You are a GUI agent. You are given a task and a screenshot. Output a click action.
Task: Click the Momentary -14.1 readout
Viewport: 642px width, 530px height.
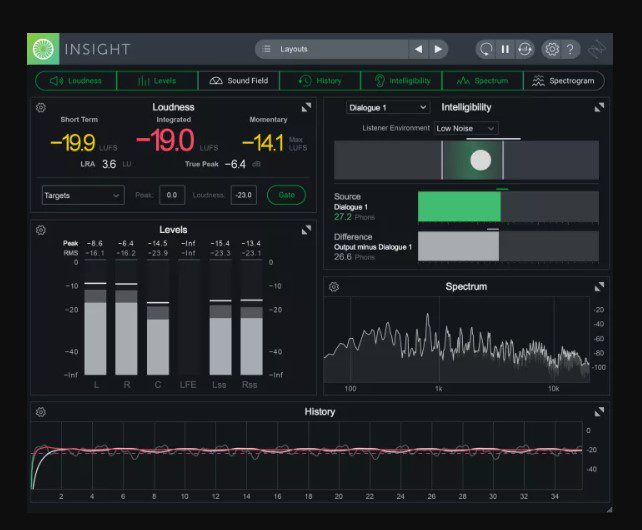click(263, 143)
